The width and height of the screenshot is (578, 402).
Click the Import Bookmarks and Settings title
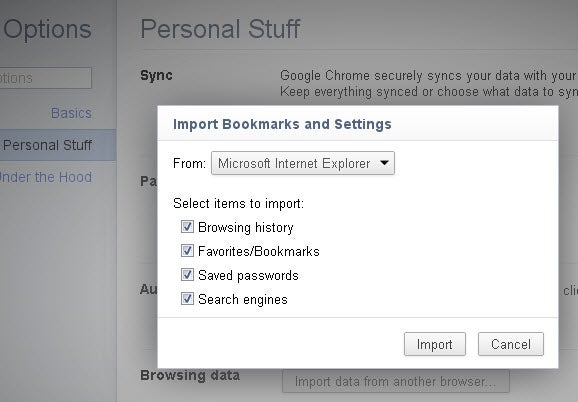[282, 124]
